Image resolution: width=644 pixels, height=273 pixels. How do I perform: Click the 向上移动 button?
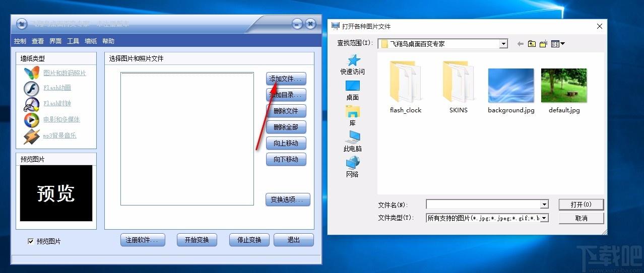click(286, 143)
